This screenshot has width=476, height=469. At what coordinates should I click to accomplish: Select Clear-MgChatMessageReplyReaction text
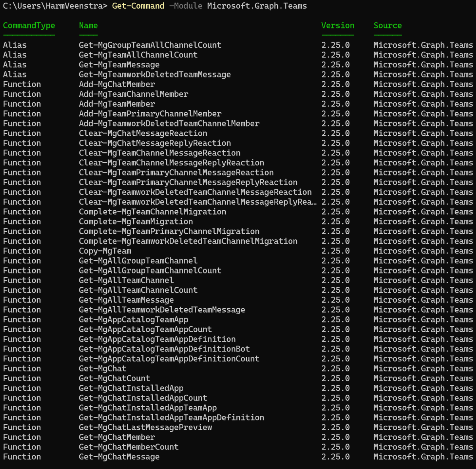pyautogui.click(x=155, y=143)
